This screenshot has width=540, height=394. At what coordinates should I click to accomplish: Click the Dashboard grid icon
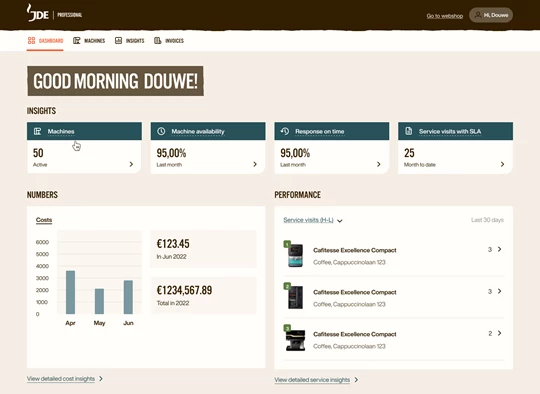(x=31, y=41)
